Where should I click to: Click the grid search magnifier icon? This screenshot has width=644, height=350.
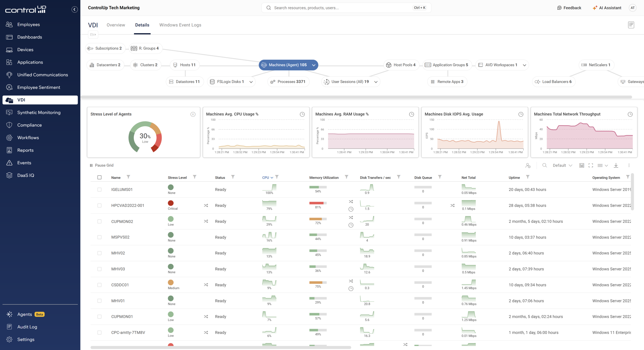tap(545, 165)
